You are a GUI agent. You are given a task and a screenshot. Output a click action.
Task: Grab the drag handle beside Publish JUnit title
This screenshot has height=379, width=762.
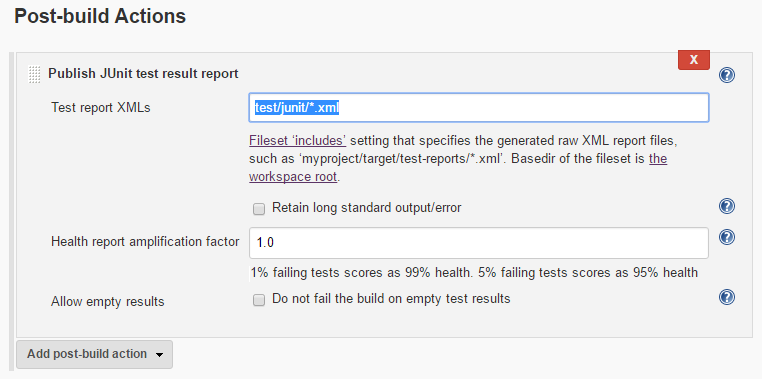click(x=34, y=74)
